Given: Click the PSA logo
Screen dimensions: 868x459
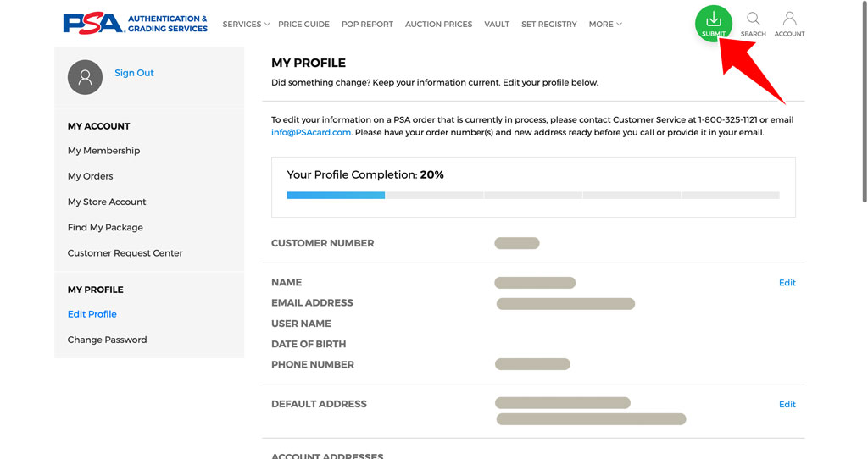Looking at the screenshot, I should 135,24.
